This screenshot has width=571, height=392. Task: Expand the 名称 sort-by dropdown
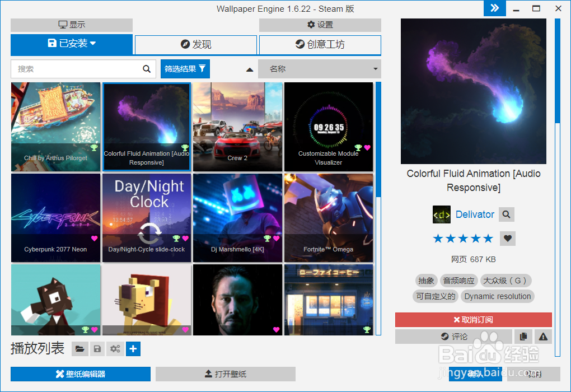320,69
